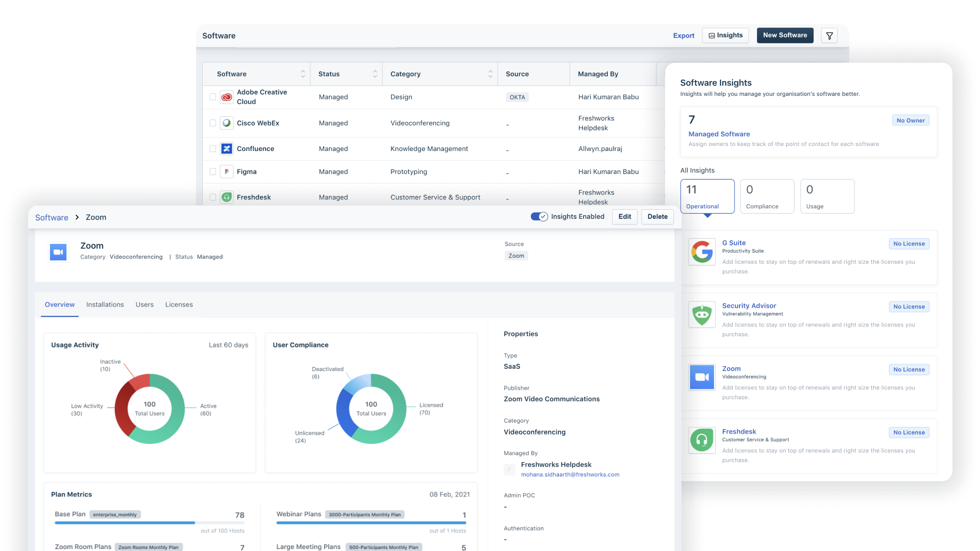This screenshot has height=551, width=980.
Task: Check the Adobe Creative Cloud row checkbox
Action: coord(213,97)
